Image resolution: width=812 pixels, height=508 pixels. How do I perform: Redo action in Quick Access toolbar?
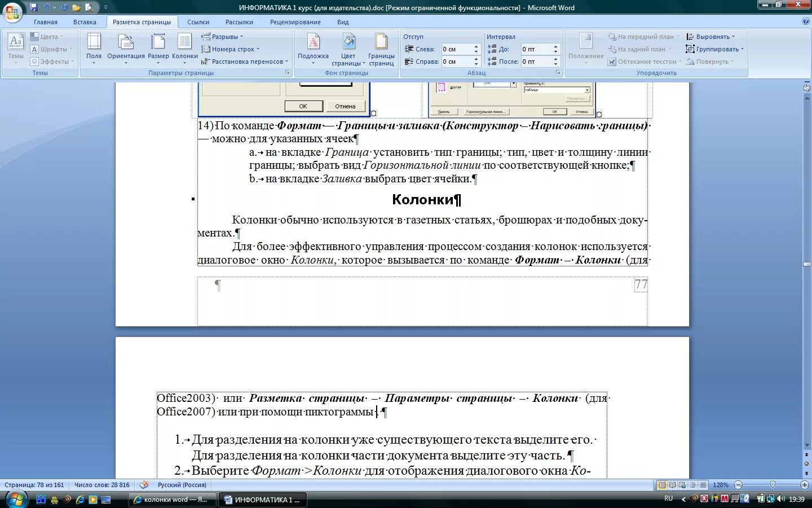point(64,7)
